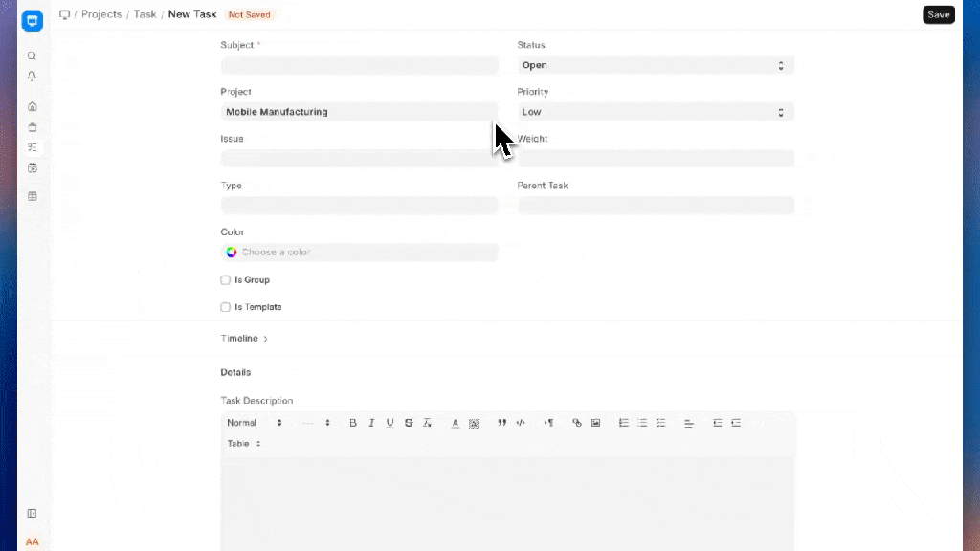The width and height of the screenshot is (980, 551).
Task: Go to Task in the breadcrumb
Action: pos(145,15)
